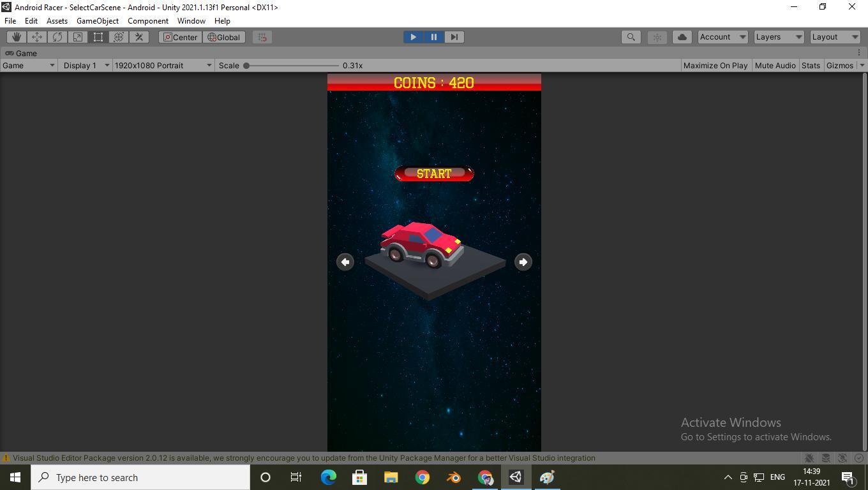
Task: Open the 1920x1080 Portrait resolution dropdown
Action: coord(163,66)
